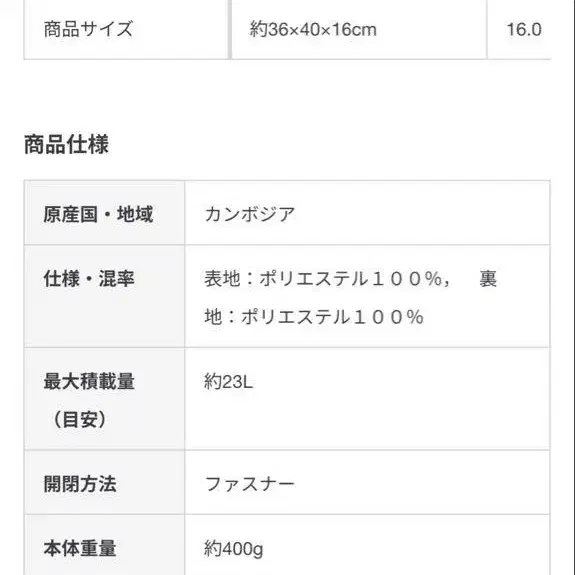Click the empty area above 商品仕様 heading
The width and height of the screenshot is (575, 575).
288,95
